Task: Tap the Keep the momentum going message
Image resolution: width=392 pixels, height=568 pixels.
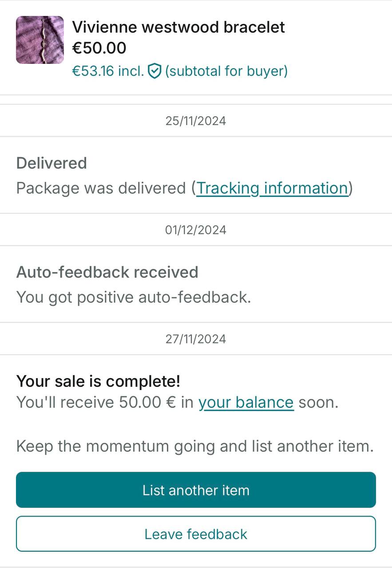Action: coord(195,446)
